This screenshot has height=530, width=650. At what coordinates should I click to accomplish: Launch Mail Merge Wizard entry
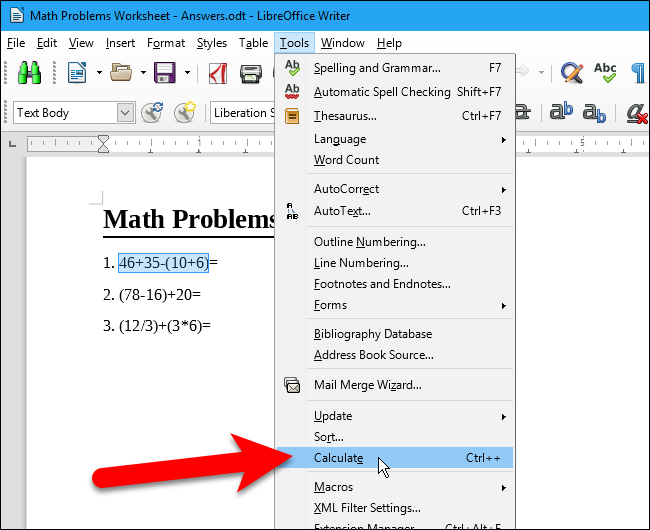(395, 385)
